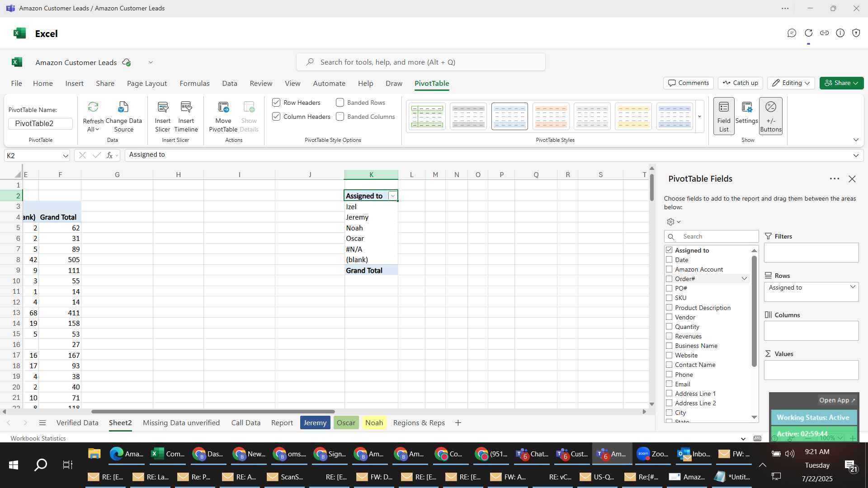Click the Share button
This screenshot has width=868, height=488.
[x=841, y=83]
